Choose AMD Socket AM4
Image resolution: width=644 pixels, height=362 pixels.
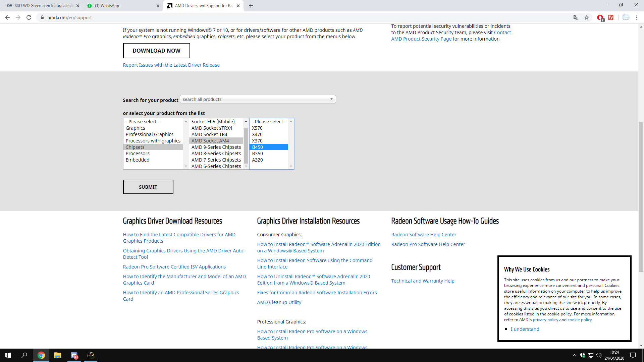tap(216, 141)
